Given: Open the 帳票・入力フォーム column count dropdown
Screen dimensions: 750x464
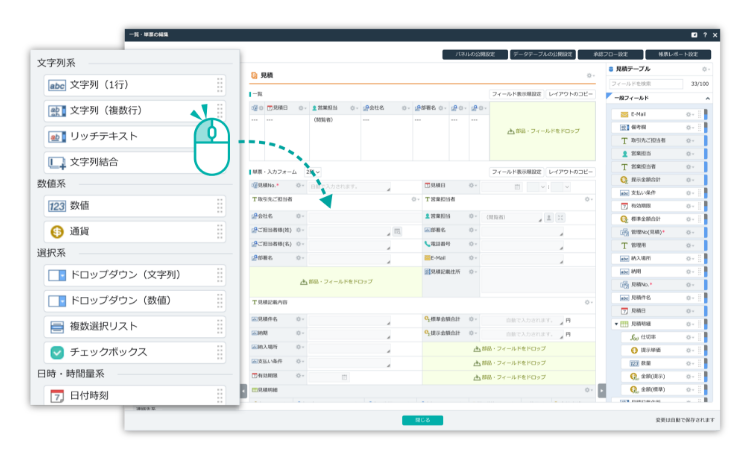Looking at the screenshot, I should pyautogui.click(x=312, y=172).
